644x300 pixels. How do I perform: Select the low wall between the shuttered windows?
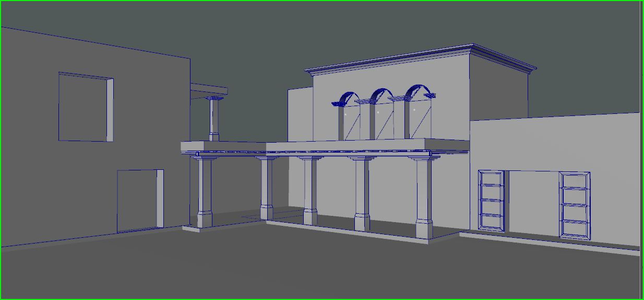532,201
